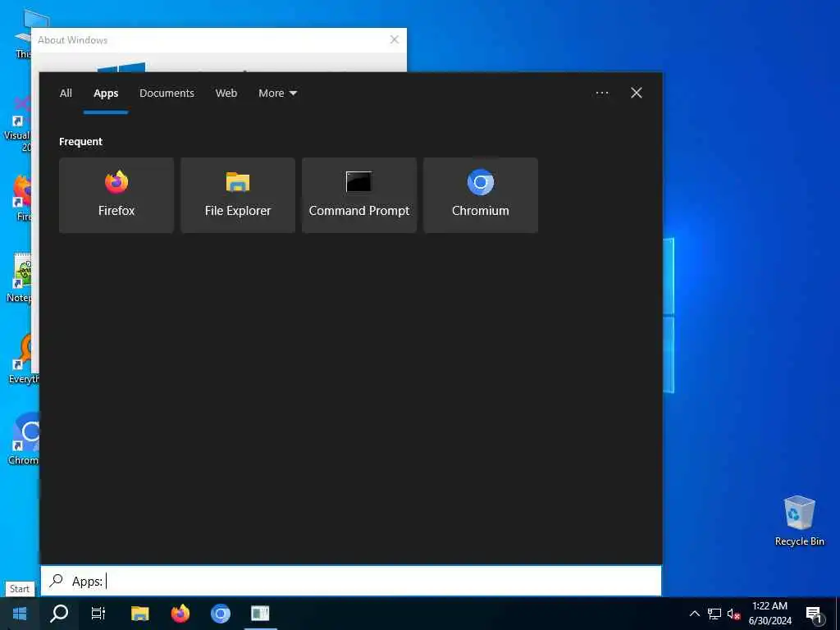Expand the More filter dropdown

tap(277, 94)
